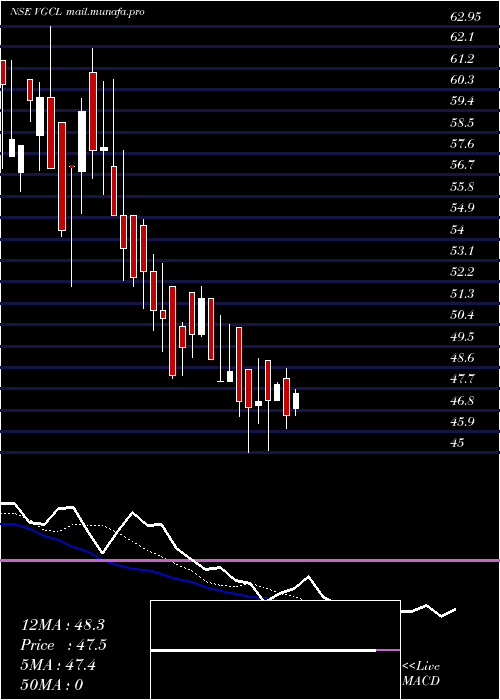Click the 56.7 price axis label
The height and width of the screenshot is (700, 500).
[x=462, y=165]
